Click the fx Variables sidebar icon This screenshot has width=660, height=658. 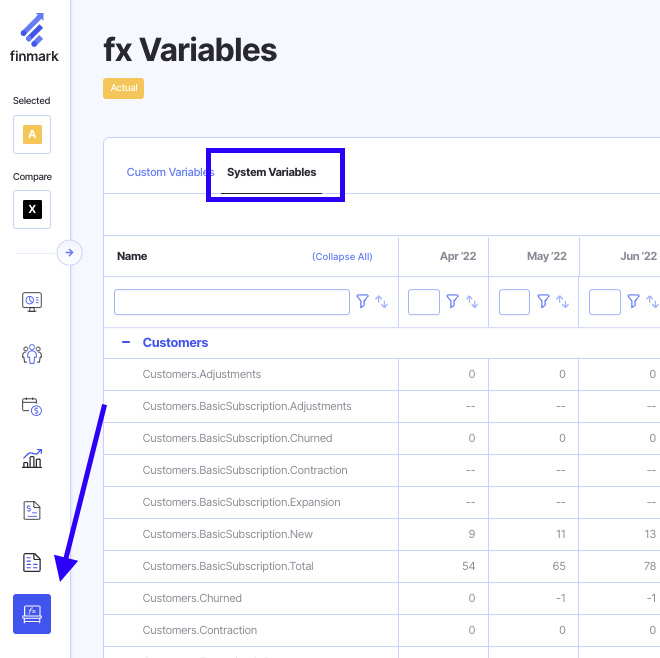(32, 614)
